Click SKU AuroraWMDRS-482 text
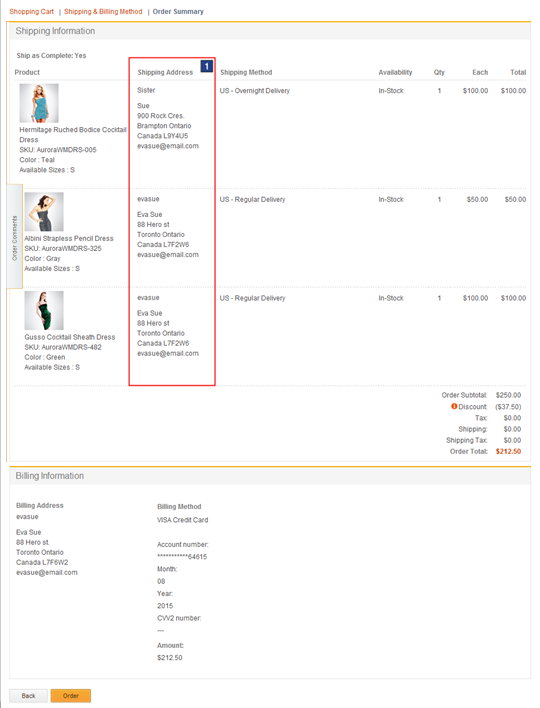The image size is (540, 708). pyautogui.click(x=63, y=347)
